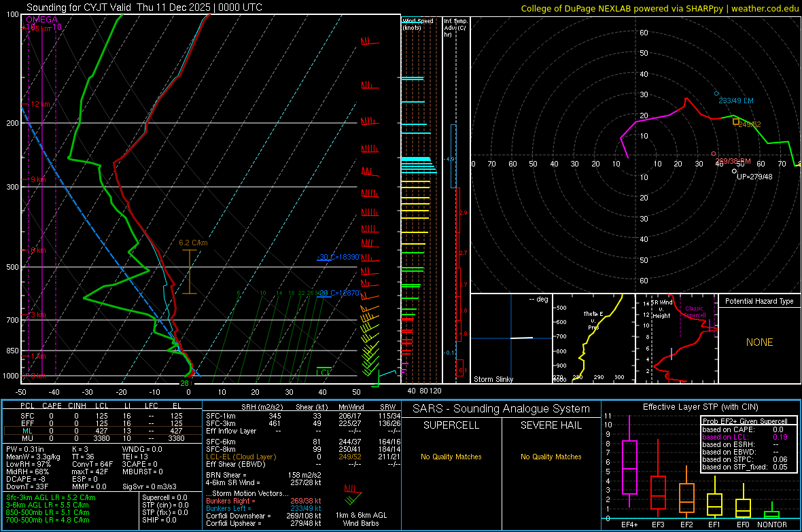
Task: Click the 'Storm Slinky' panel label
Action: point(493,379)
